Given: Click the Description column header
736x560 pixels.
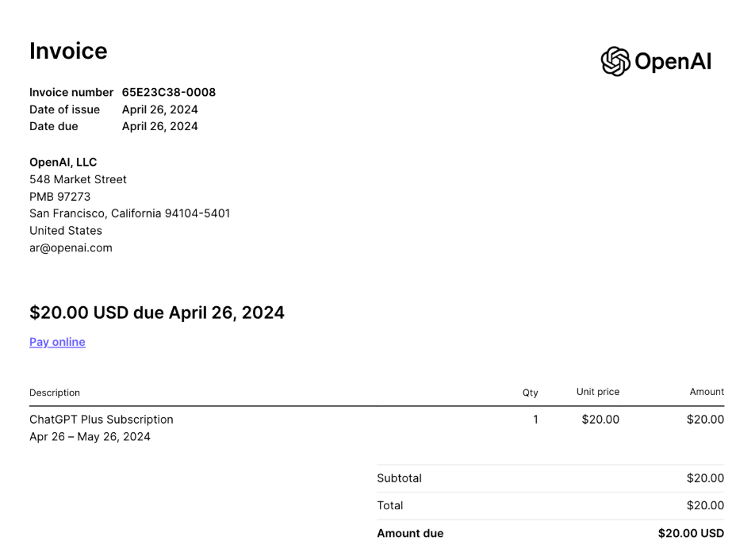Looking at the screenshot, I should pos(55,393).
